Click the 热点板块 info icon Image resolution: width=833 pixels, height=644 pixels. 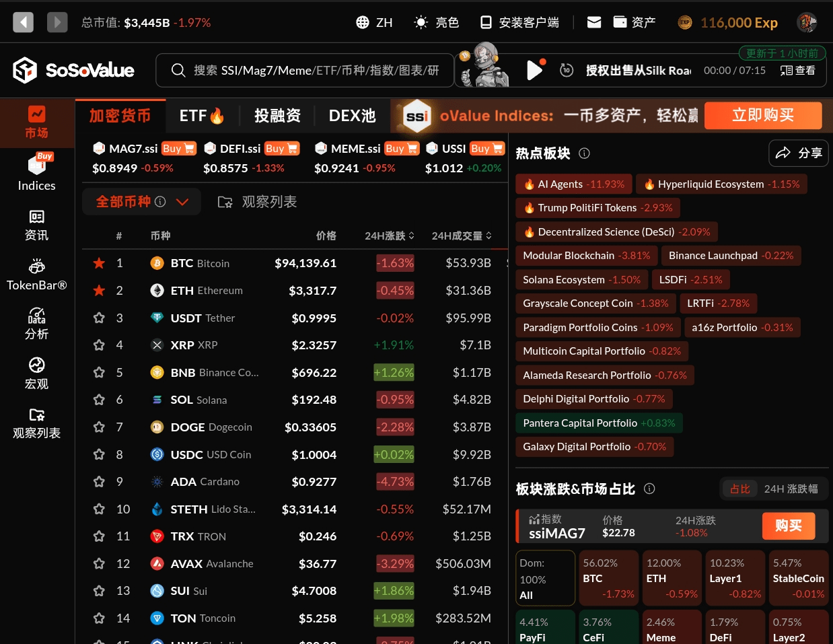pos(584,153)
